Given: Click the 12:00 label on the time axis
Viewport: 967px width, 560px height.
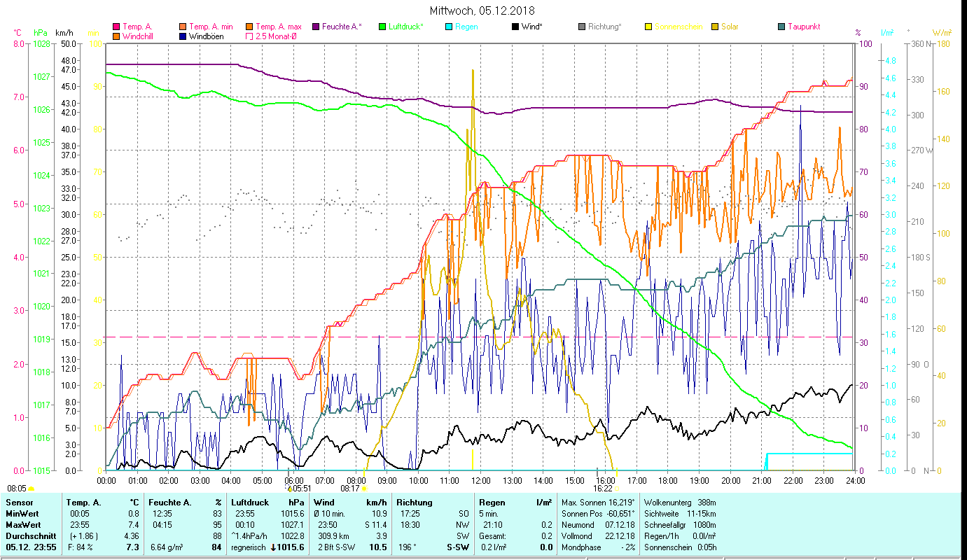Looking at the screenshot, I should click(x=481, y=480).
